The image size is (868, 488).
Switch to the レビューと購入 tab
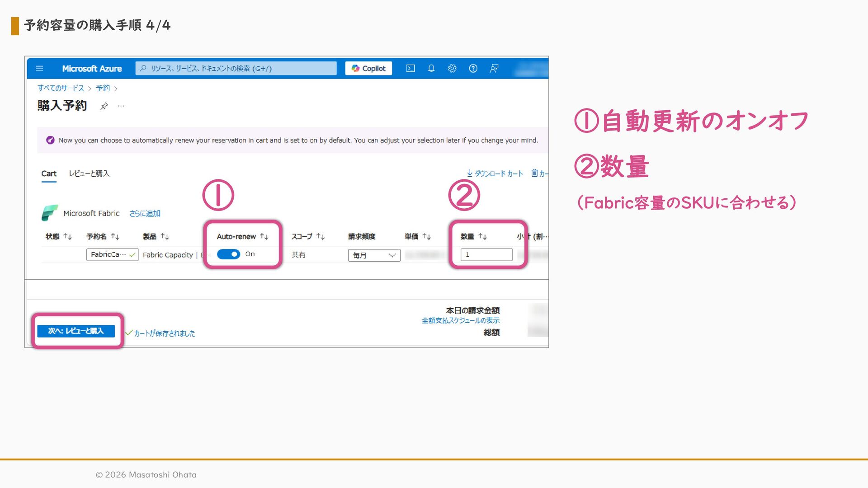click(89, 174)
